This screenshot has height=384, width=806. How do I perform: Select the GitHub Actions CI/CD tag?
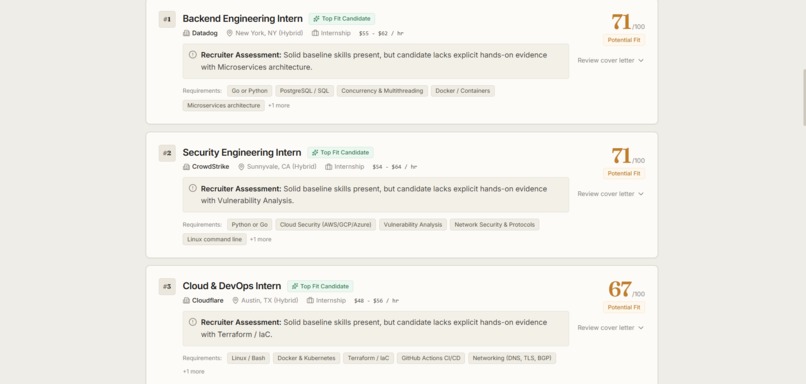tap(431, 358)
